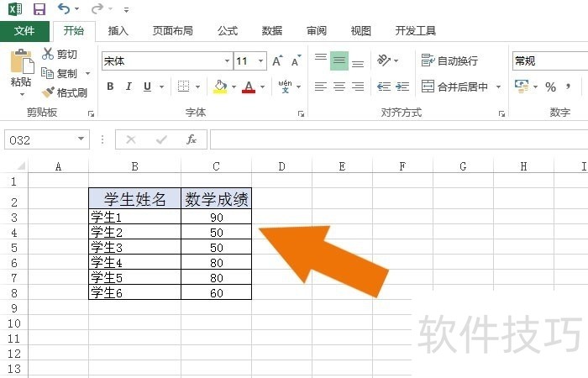The image size is (588, 378).
Task: Open the 对齐方式 dialog launcher
Action: point(501,113)
